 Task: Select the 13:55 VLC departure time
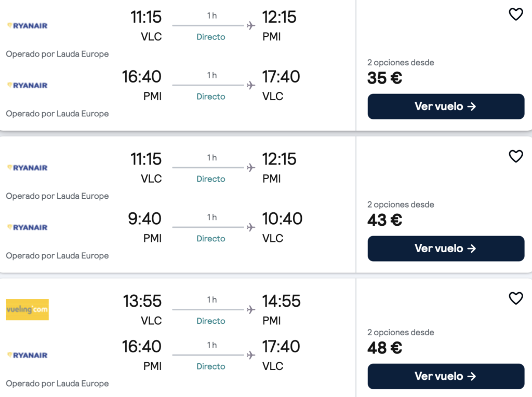pos(142,301)
